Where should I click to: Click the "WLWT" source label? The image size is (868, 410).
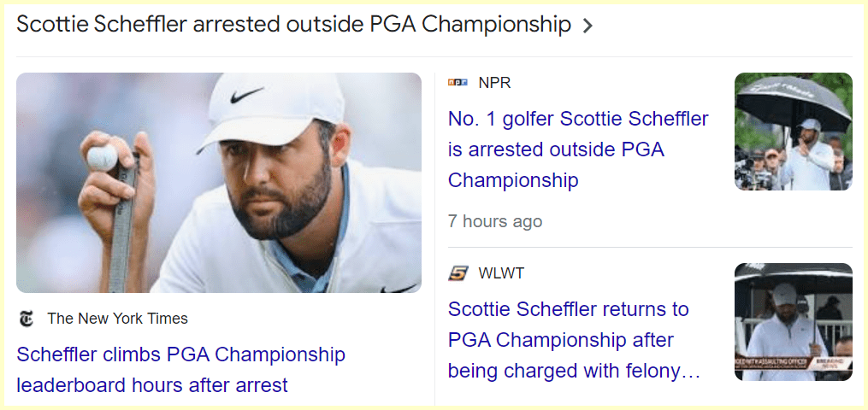pos(501,273)
